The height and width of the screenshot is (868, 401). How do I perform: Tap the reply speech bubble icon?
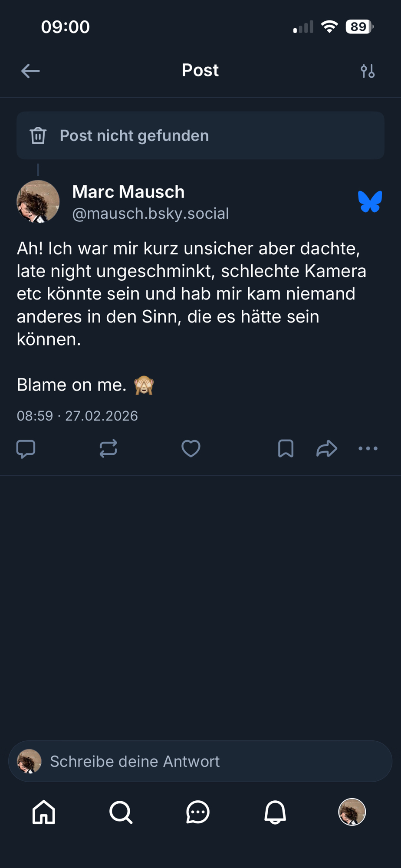tap(26, 449)
